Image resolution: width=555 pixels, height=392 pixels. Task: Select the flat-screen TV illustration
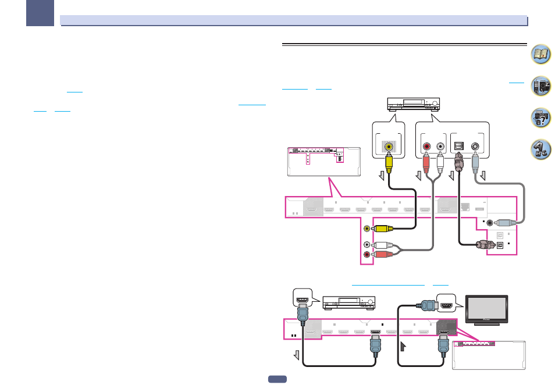[x=486, y=310]
